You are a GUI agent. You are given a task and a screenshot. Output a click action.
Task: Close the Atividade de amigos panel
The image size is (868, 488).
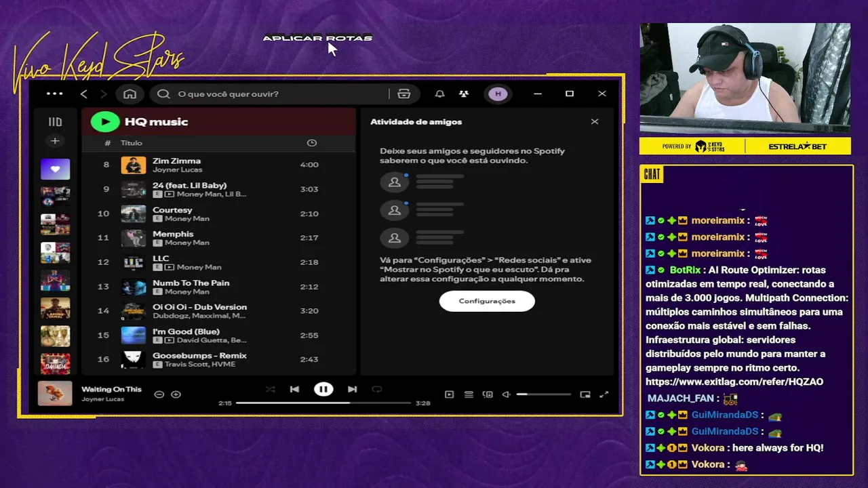595,122
